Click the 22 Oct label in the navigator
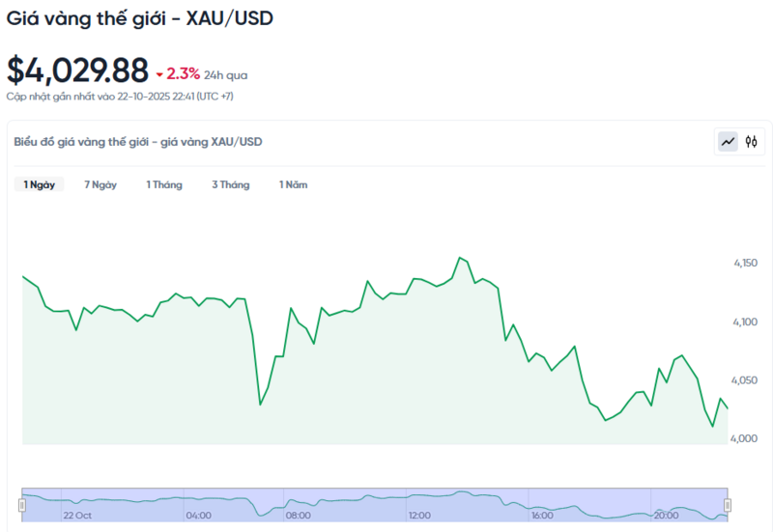 75,516
